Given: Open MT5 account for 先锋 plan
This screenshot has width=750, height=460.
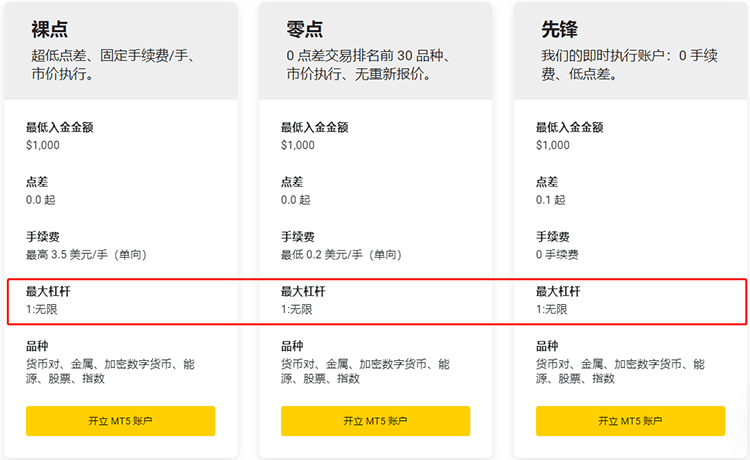Looking at the screenshot, I should [630, 421].
